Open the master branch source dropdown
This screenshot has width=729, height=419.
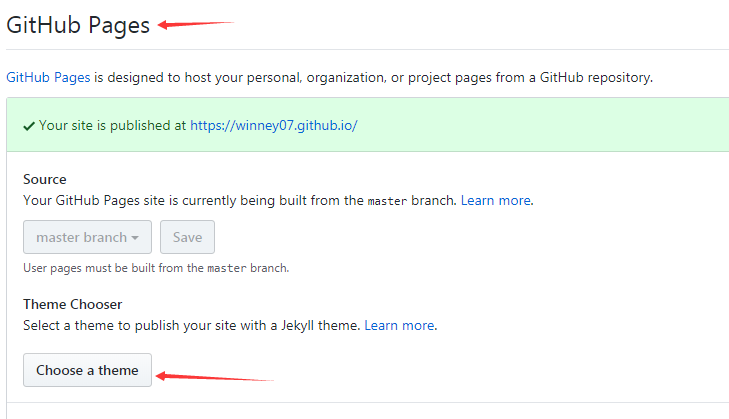87,237
